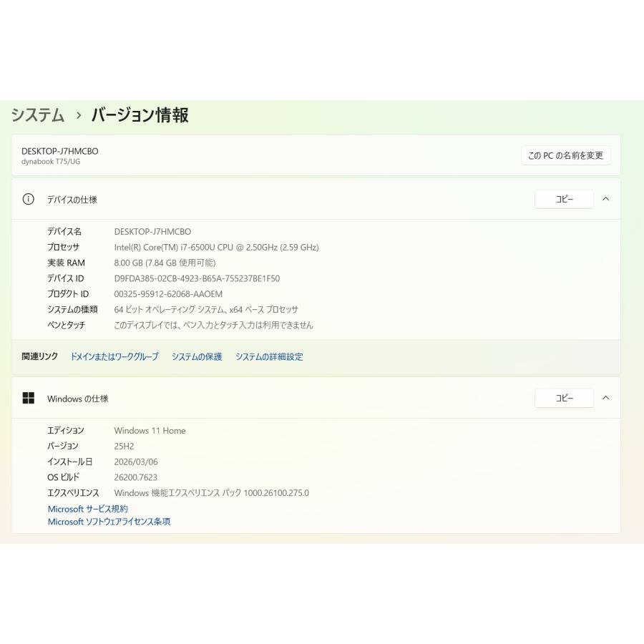This screenshot has width=644, height=644.
Task: Select product ID 00325-95912-62068-AAOEM
Action: [168, 294]
